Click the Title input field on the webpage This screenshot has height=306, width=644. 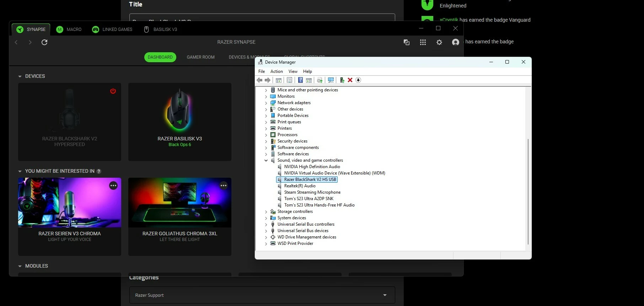262,17
